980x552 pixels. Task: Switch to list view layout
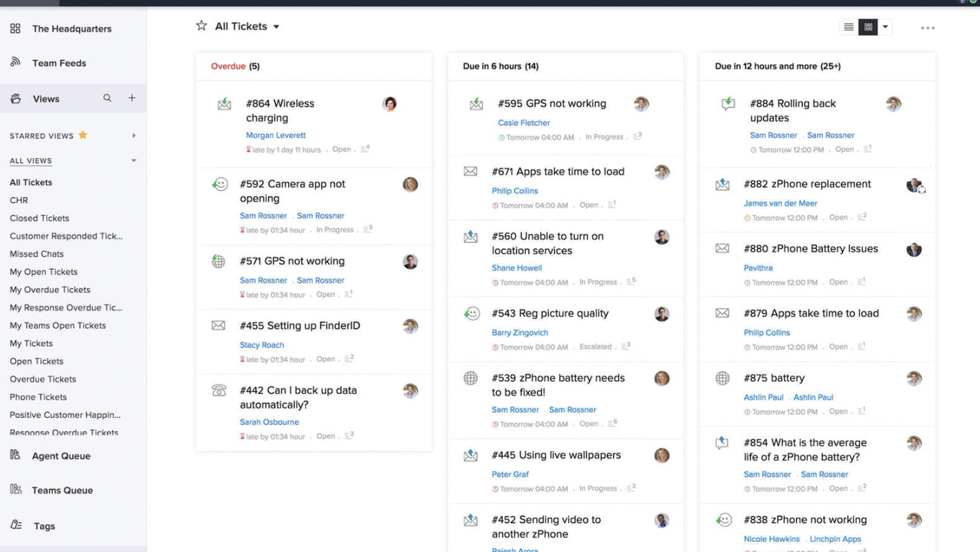click(848, 28)
